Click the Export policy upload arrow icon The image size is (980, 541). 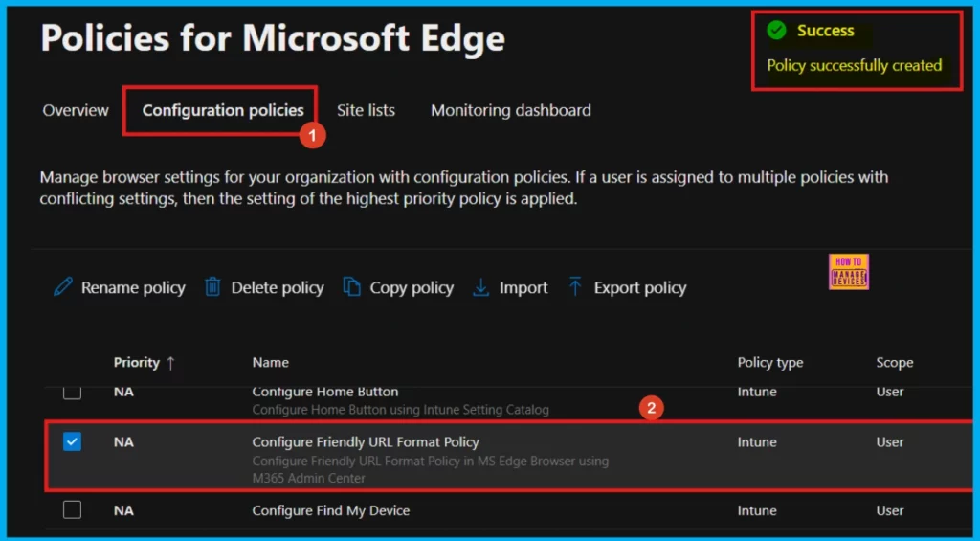[575, 287]
